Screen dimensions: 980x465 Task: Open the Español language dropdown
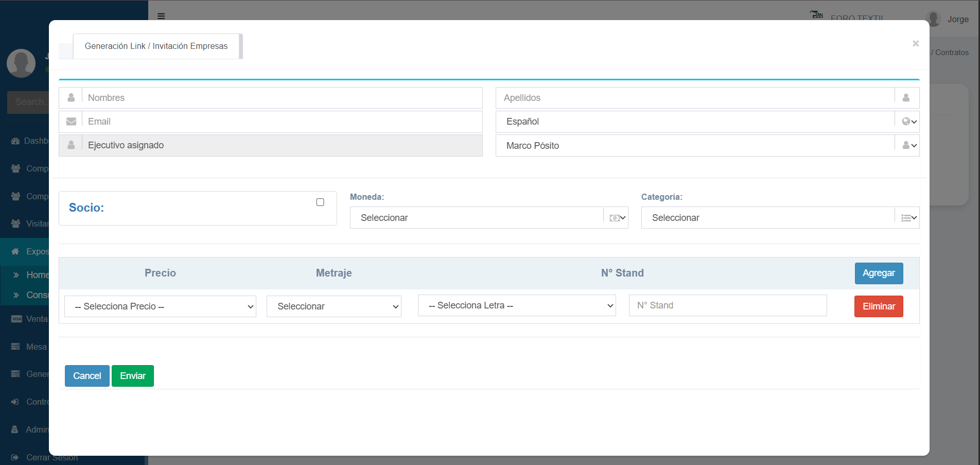pos(695,122)
